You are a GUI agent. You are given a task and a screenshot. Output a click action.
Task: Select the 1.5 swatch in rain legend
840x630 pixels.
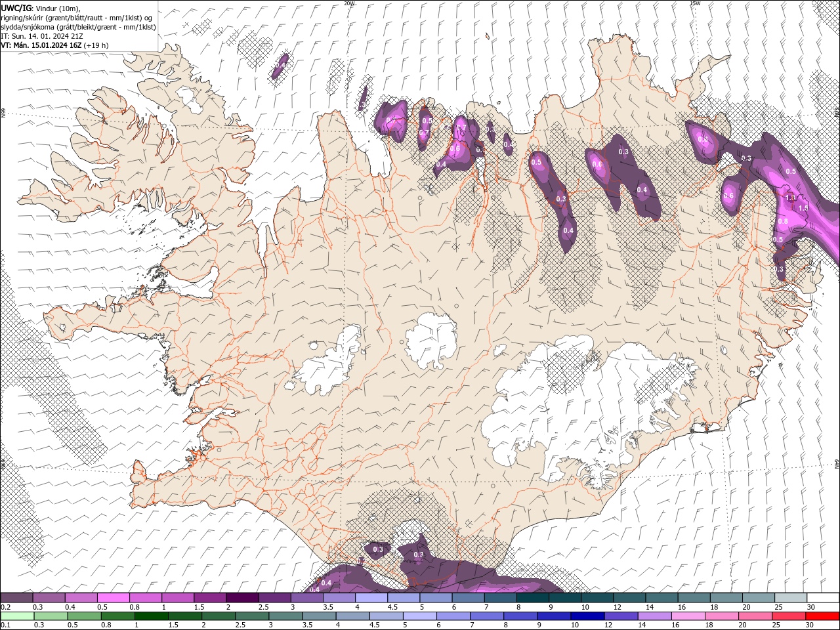[186, 616]
